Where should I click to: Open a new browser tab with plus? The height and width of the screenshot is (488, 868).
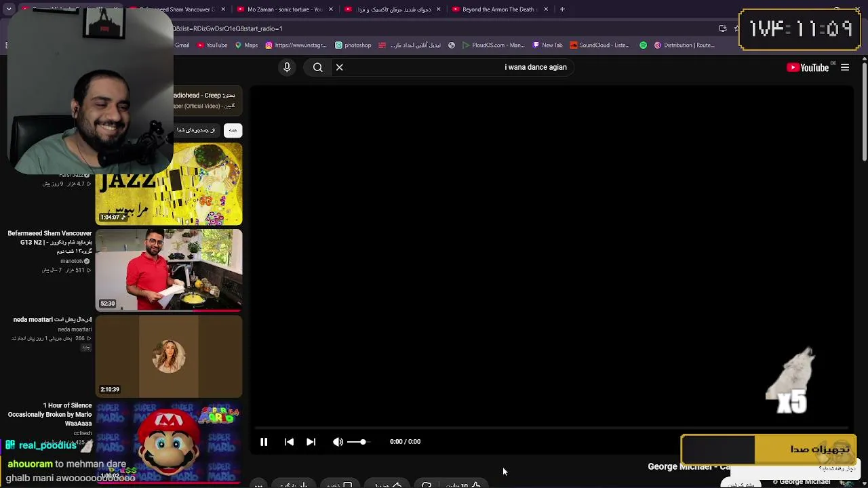click(562, 9)
